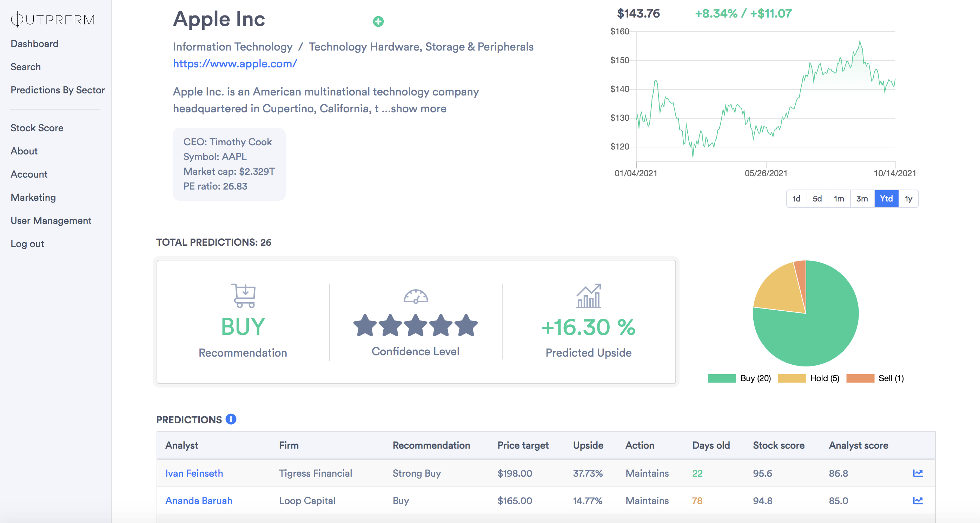This screenshot has width=980, height=523.
Task: Click the days old value 22
Action: click(697, 473)
